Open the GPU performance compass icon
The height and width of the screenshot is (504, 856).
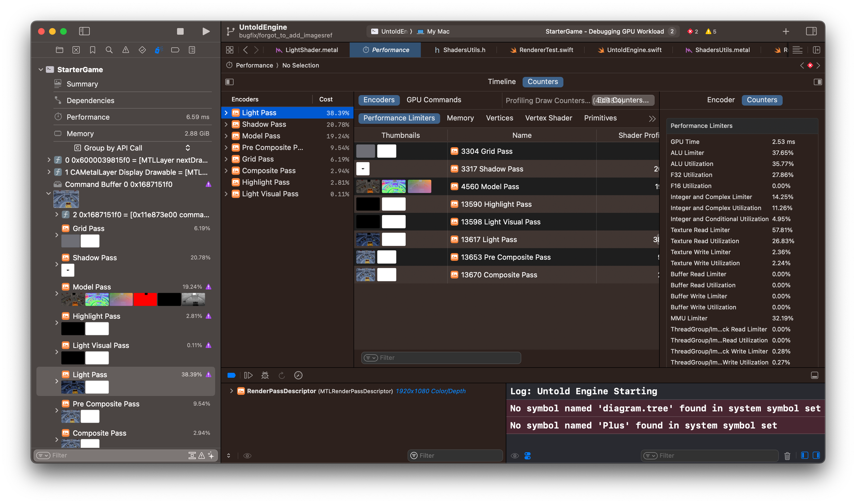[298, 375]
